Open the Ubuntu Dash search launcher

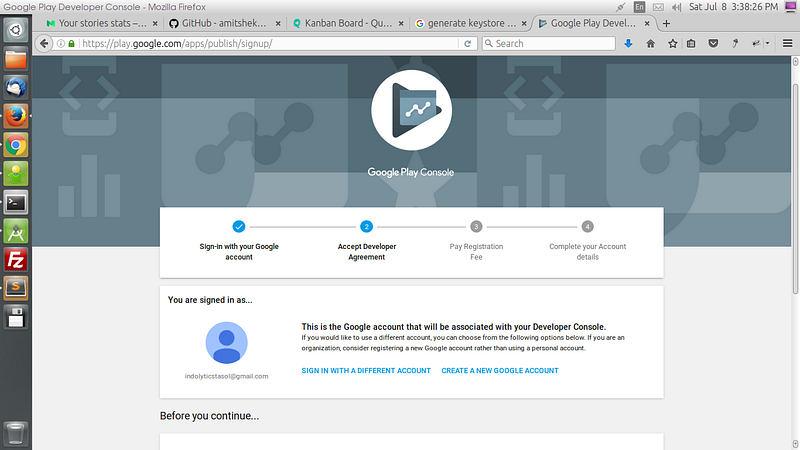pyautogui.click(x=16, y=30)
